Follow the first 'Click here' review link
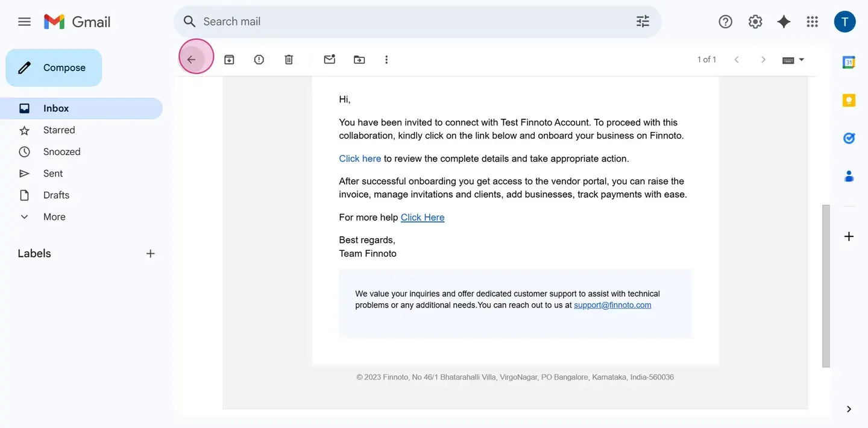This screenshot has height=428, width=868. pos(360,159)
